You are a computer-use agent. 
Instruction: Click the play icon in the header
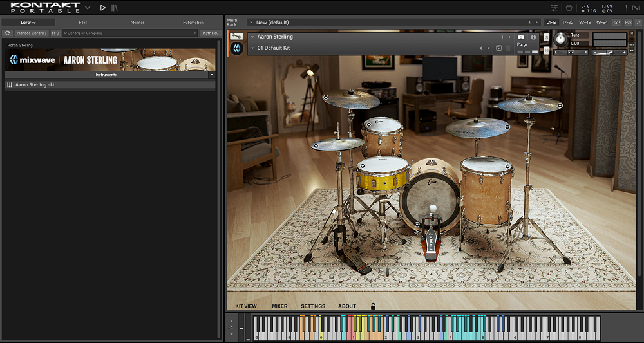click(103, 8)
